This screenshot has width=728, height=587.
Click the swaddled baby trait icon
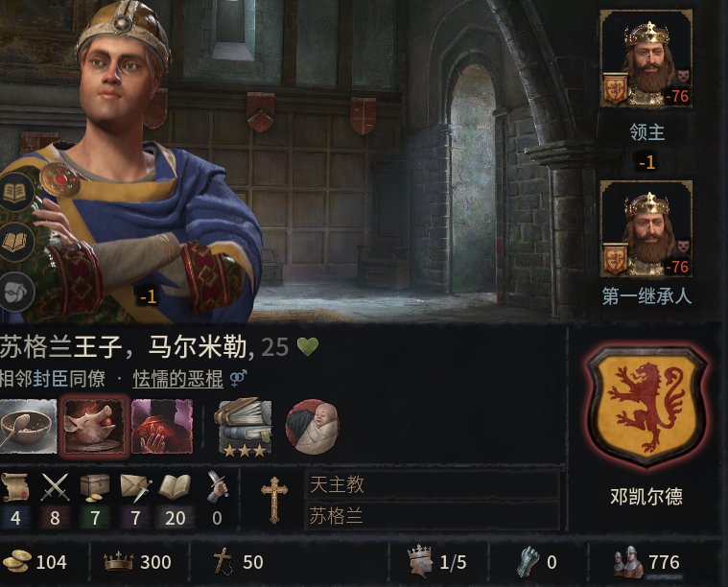pos(313,427)
